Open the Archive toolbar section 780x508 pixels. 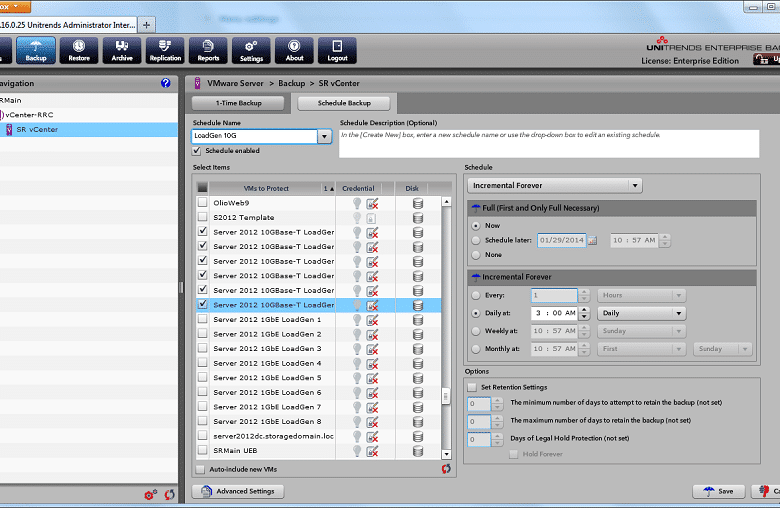click(122, 50)
